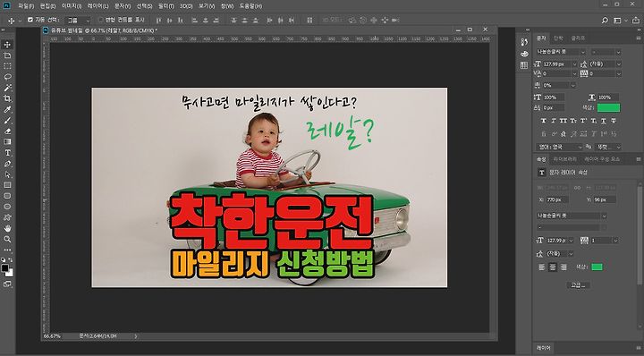Viewport: 644px width, 356px height.
Task: Open the 이미지(I) menu
Action: pos(72,6)
